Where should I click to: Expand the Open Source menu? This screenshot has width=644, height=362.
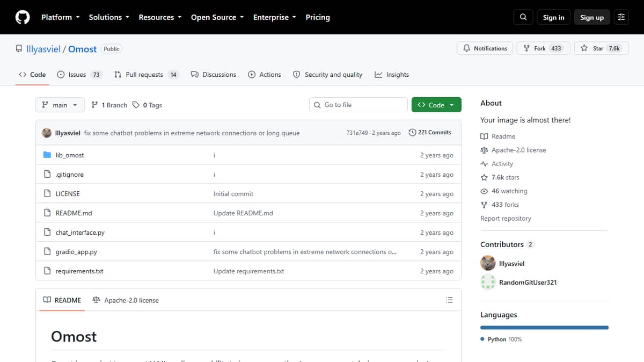(217, 17)
